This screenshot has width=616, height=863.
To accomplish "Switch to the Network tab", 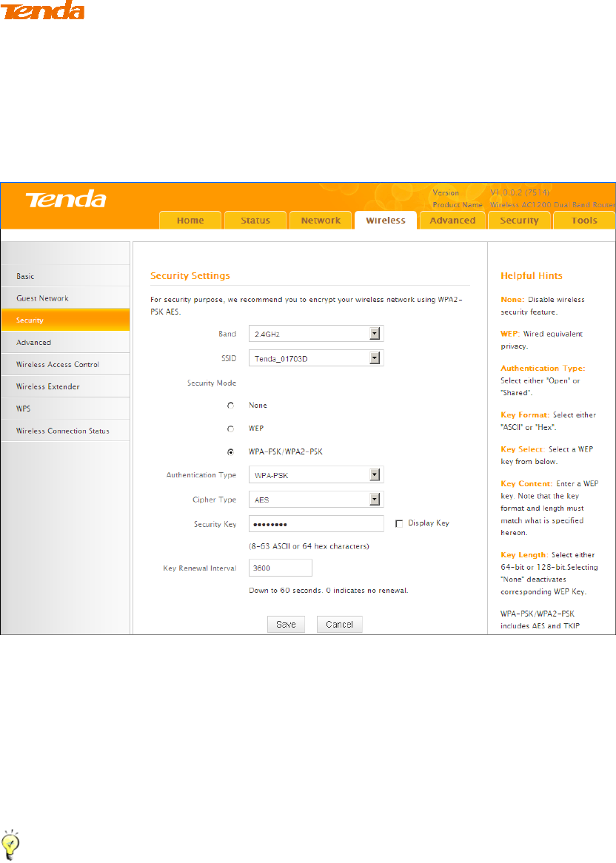I will click(x=321, y=220).
